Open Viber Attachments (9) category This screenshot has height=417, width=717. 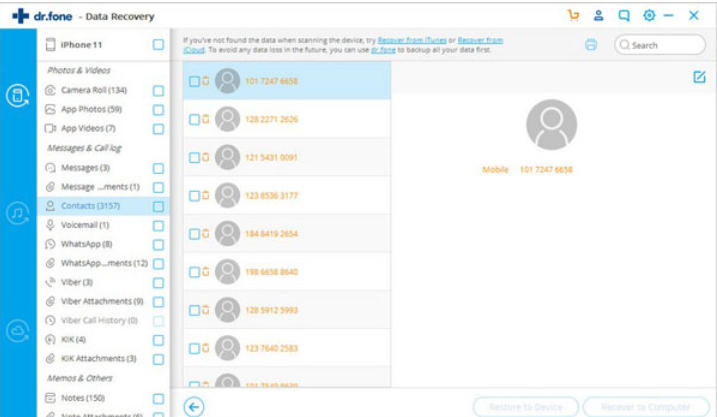(102, 301)
